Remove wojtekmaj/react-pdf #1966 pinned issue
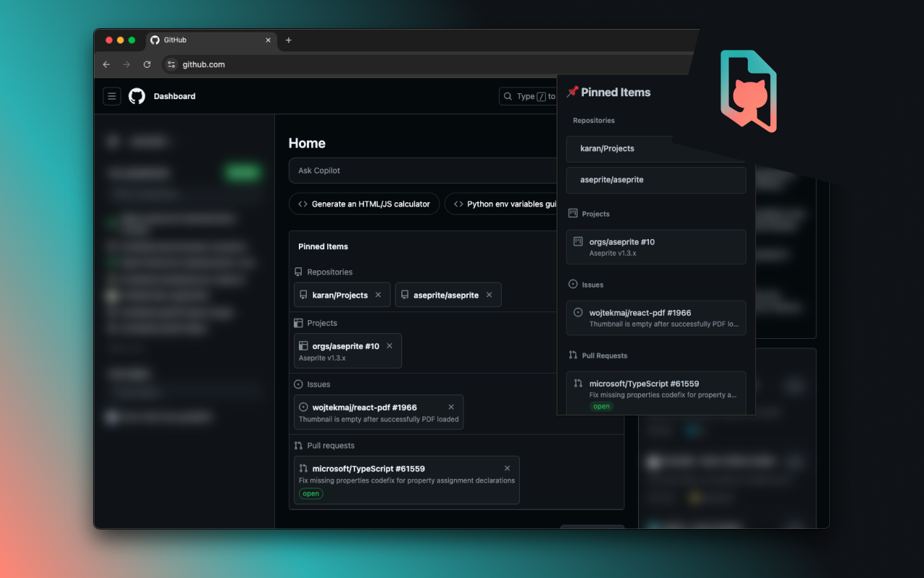This screenshot has height=578, width=924. click(451, 407)
